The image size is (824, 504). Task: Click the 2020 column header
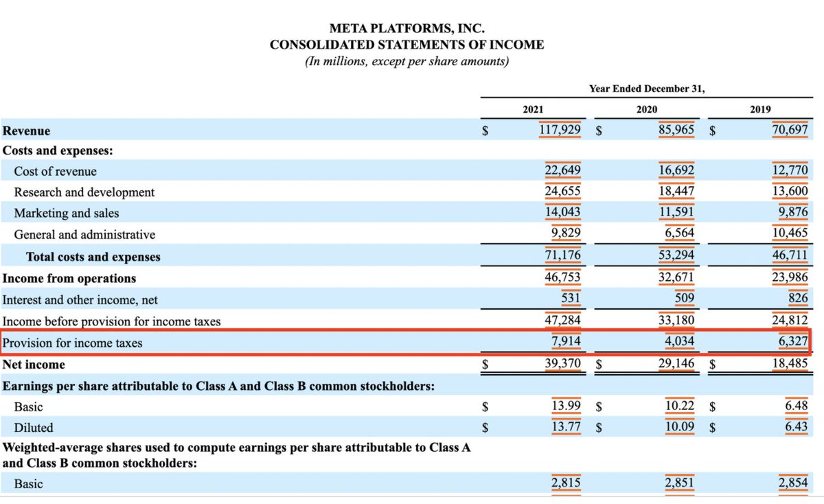[648, 109]
